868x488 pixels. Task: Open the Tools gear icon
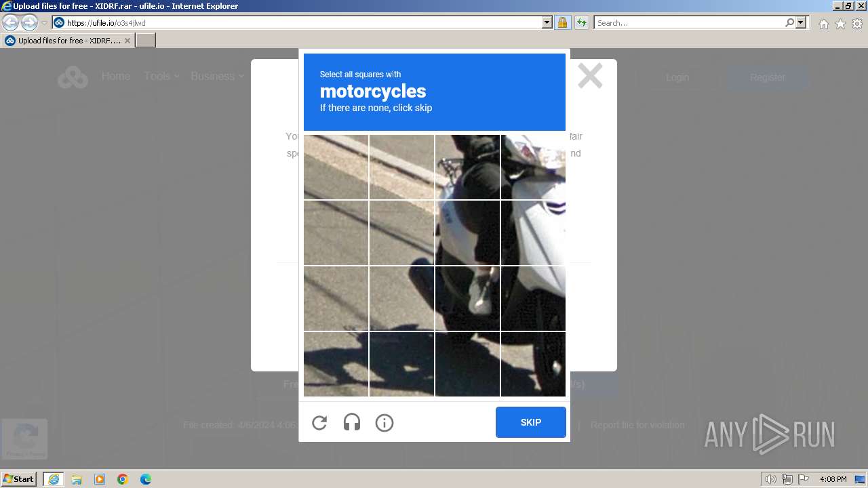pyautogui.click(x=857, y=24)
